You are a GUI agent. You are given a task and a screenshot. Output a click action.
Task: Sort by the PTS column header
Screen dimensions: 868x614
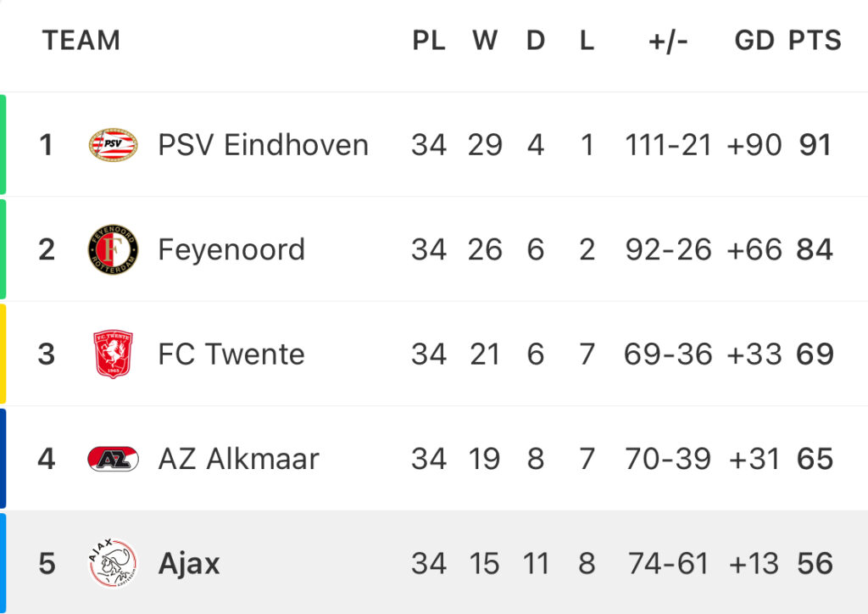[815, 41]
